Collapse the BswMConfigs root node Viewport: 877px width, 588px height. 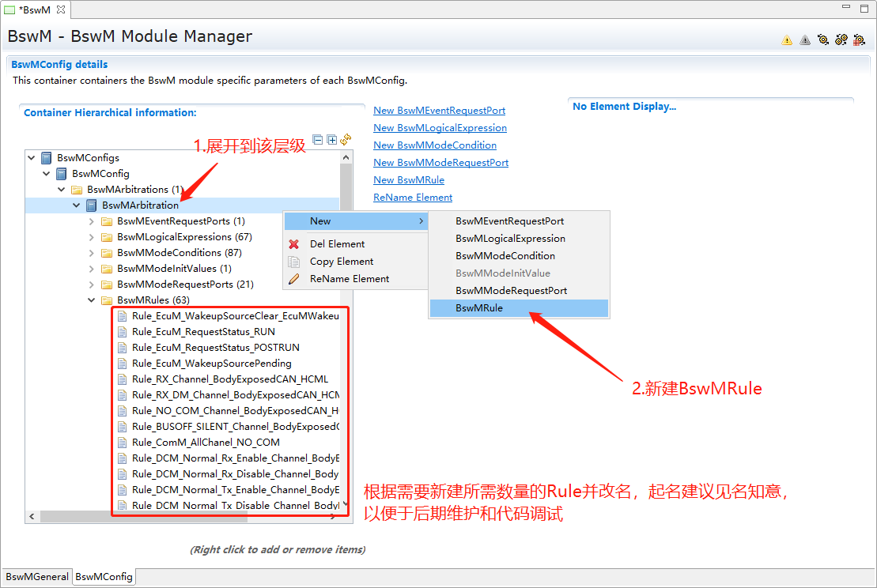[32, 158]
